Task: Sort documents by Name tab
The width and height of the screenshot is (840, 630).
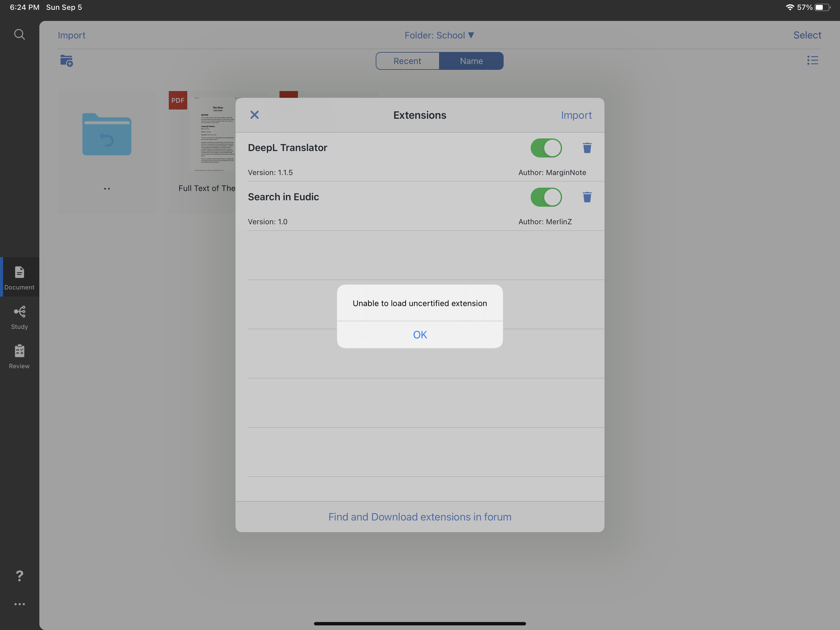Action: 471,61
